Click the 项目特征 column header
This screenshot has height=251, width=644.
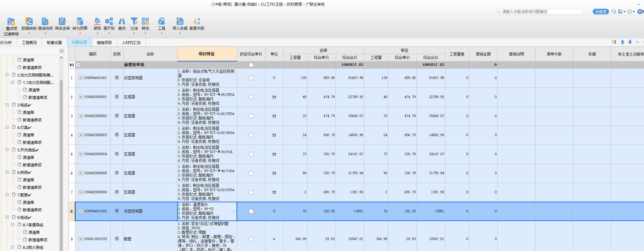[x=207, y=54]
